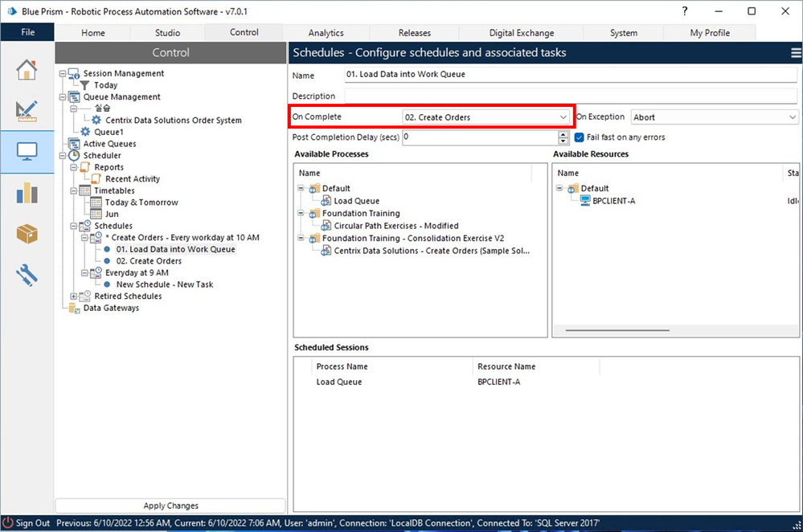Click the Jun timetable icon
803x532 pixels.
pyautogui.click(x=96, y=214)
